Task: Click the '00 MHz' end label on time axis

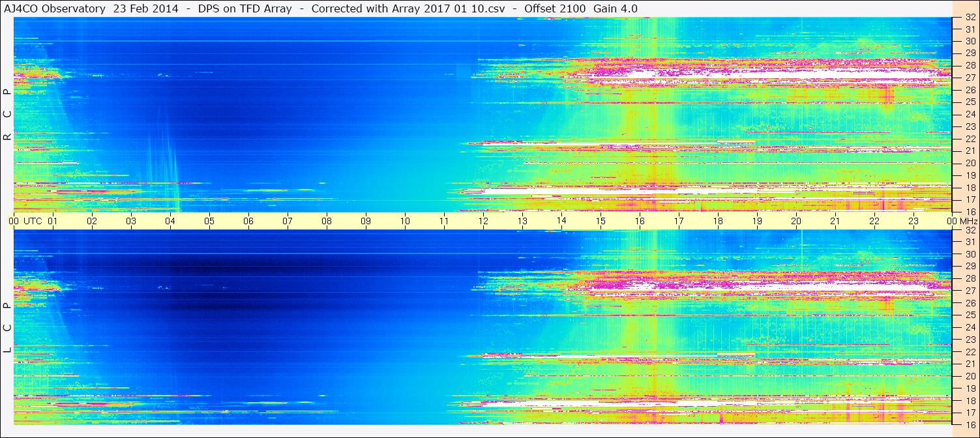Action: click(x=961, y=221)
